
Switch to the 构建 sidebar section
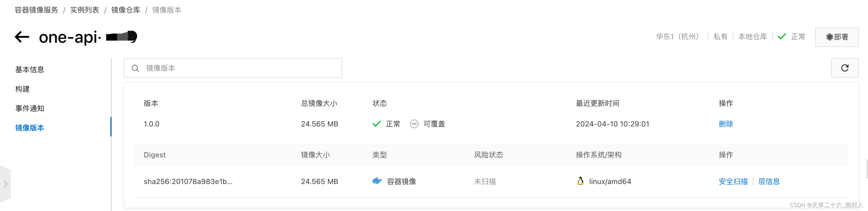coord(22,89)
